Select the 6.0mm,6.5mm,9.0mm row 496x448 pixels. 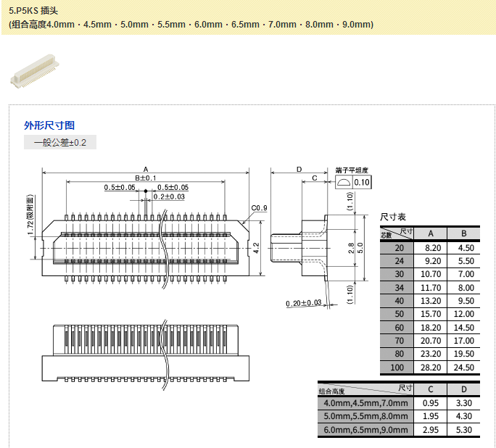coord(366,430)
